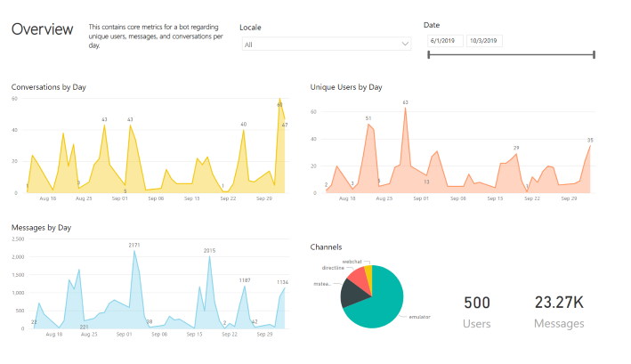Click the 29 data label in Unique Users chart
This screenshot has width=631, height=364.
516,148
